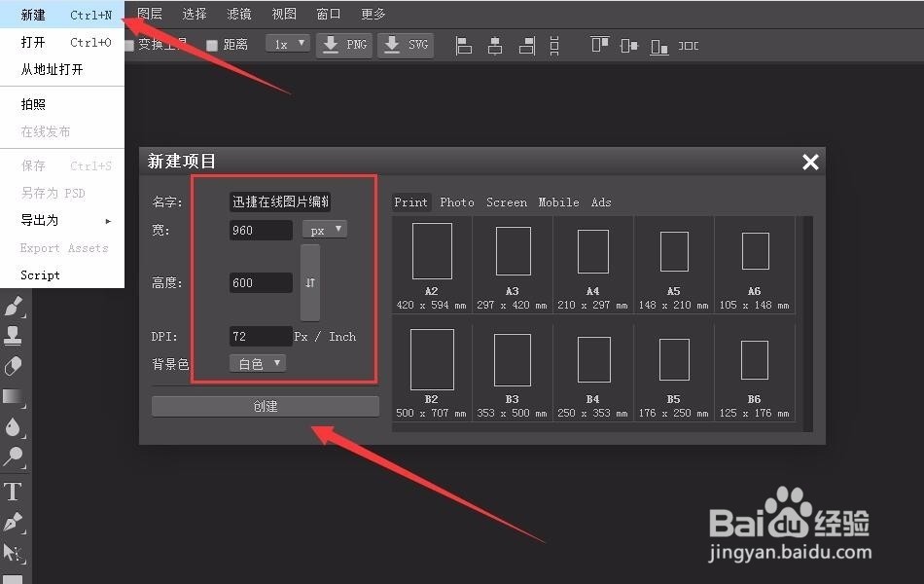This screenshot has height=584, width=924.
Task: Switch to the Screen presets tab
Action: coord(507,202)
